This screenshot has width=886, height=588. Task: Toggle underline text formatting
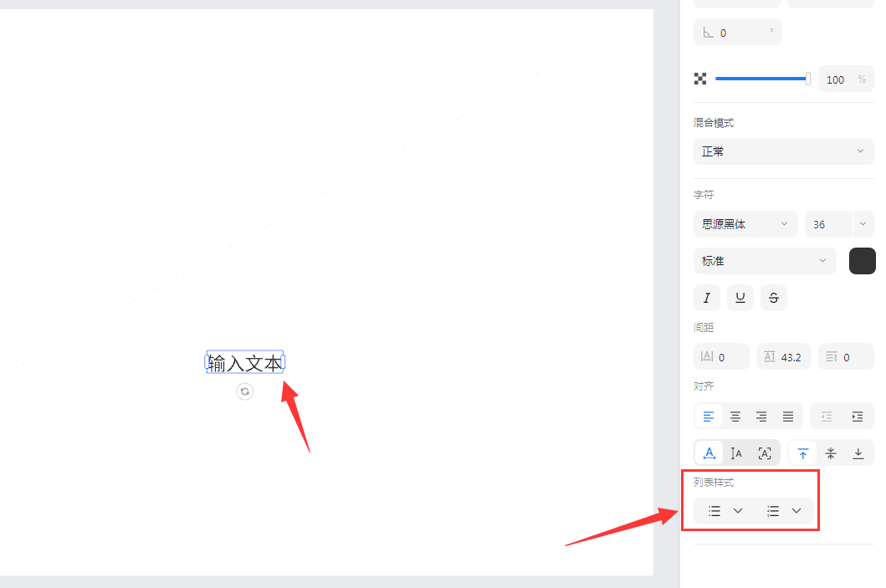click(x=740, y=298)
